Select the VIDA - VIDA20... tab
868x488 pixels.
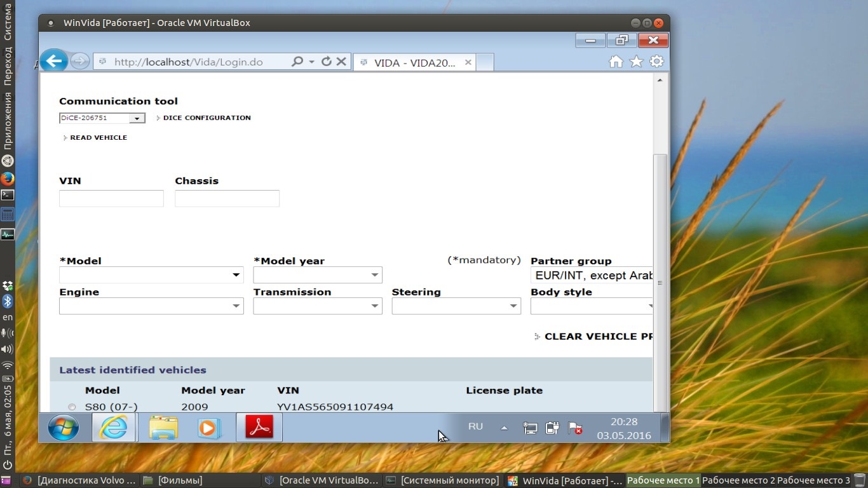[x=414, y=62]
